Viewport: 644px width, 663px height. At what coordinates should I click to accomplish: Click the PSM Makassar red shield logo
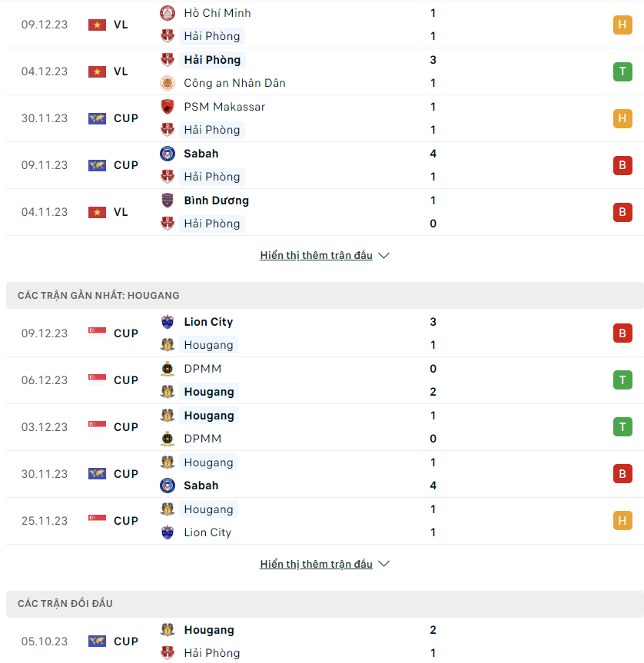click(168, 107)
